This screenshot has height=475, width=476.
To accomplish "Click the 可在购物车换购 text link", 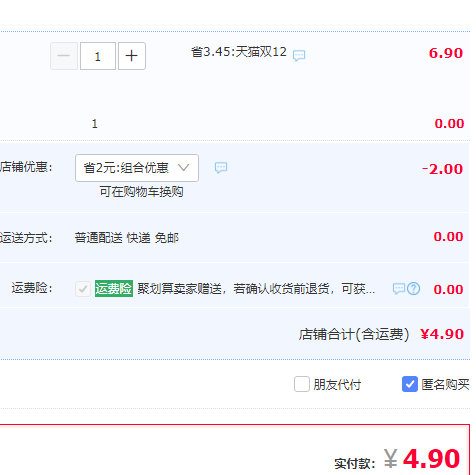I will pos(141,192).
